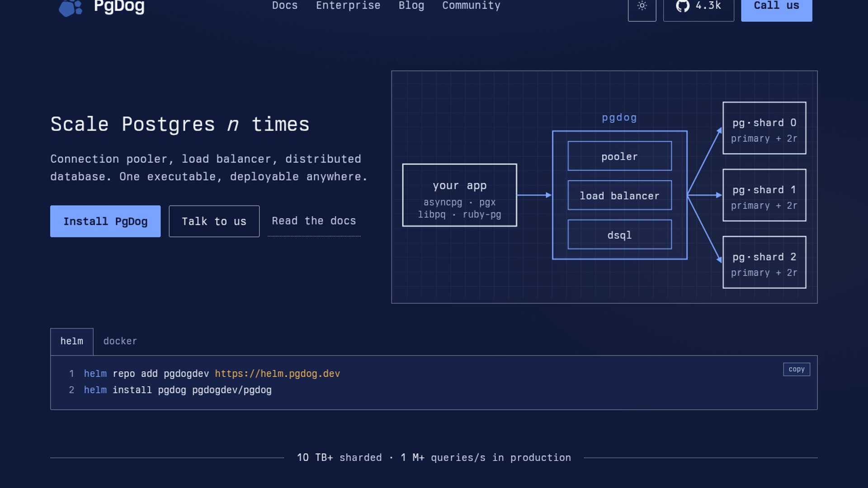Select the helm tab

(x=72, y=342)
